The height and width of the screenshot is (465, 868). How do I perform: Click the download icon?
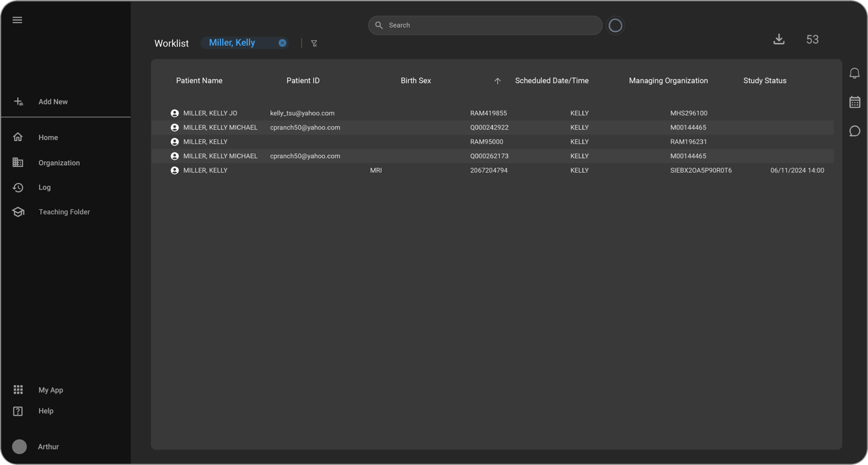(x=779, y=39)
